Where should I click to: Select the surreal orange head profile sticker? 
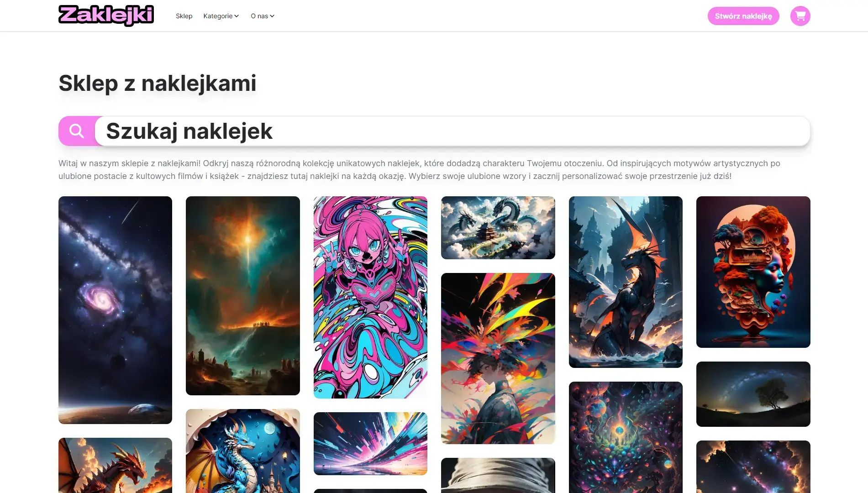[x=753, y=272]
